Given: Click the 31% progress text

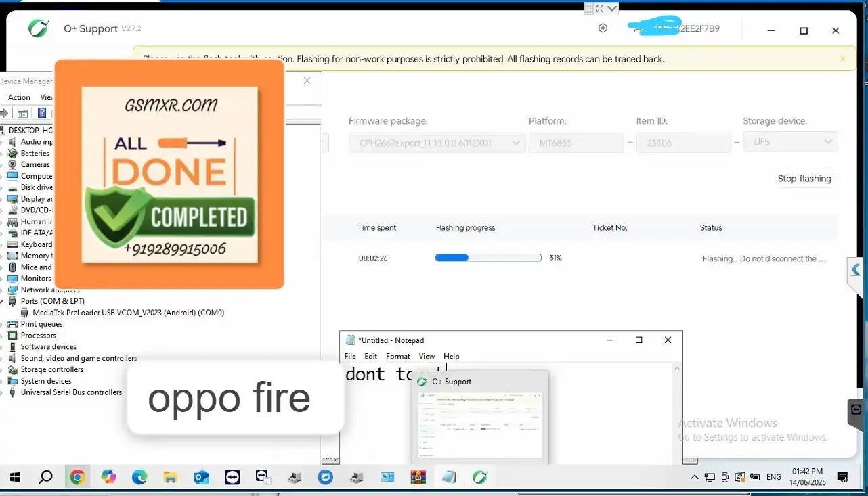Looking at the screenshot, I should (x=556, y=258).
